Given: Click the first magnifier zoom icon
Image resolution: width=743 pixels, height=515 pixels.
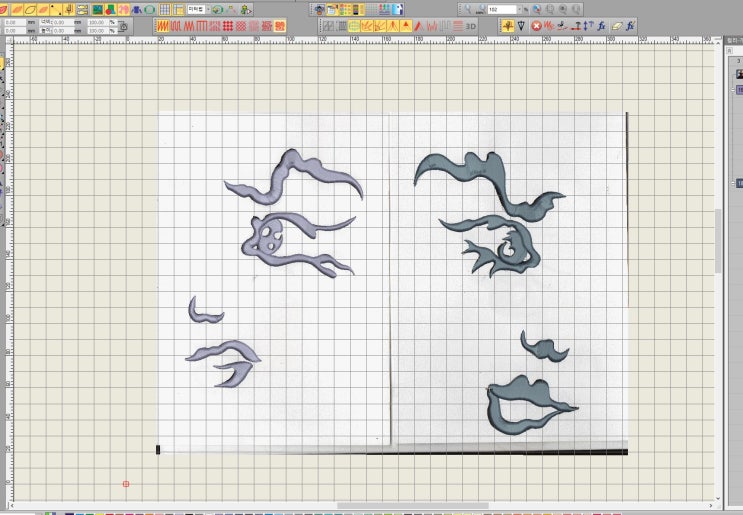Looking at the screenshot, I should click(x=468, y=9).
